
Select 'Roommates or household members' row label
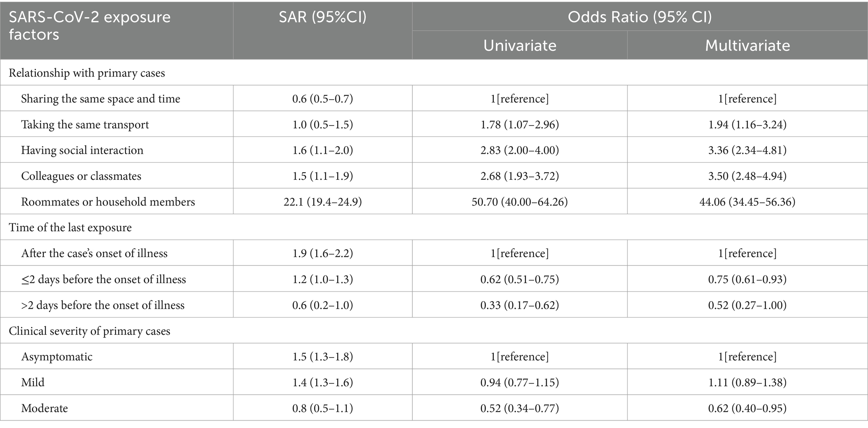108,202
